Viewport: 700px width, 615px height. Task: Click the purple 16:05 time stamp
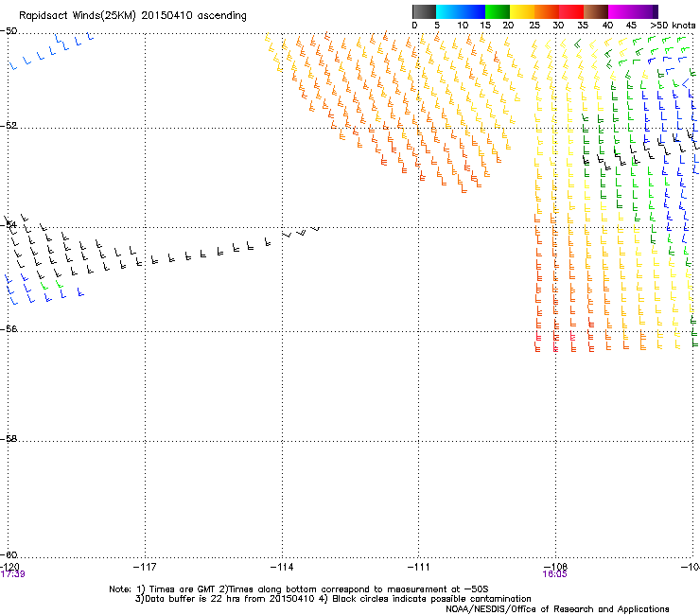(554, 574)
